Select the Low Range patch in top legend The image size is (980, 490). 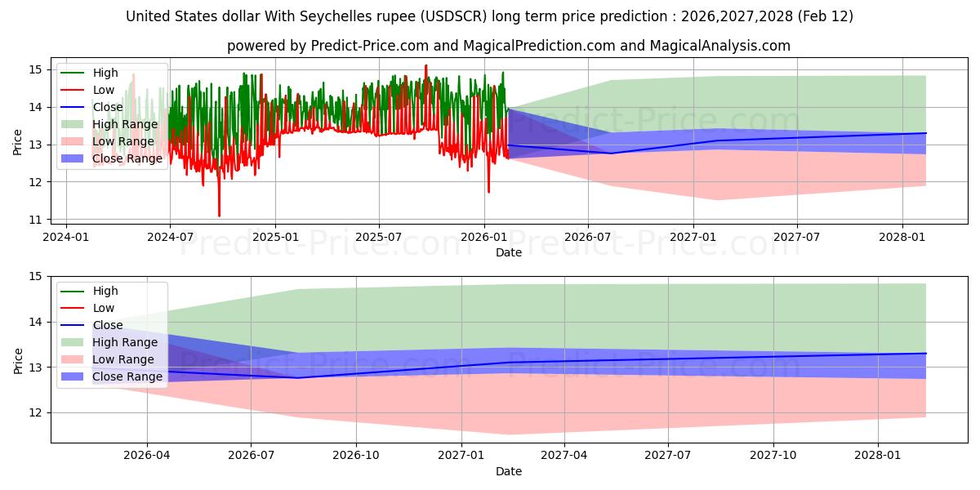(x=73, y=142)
